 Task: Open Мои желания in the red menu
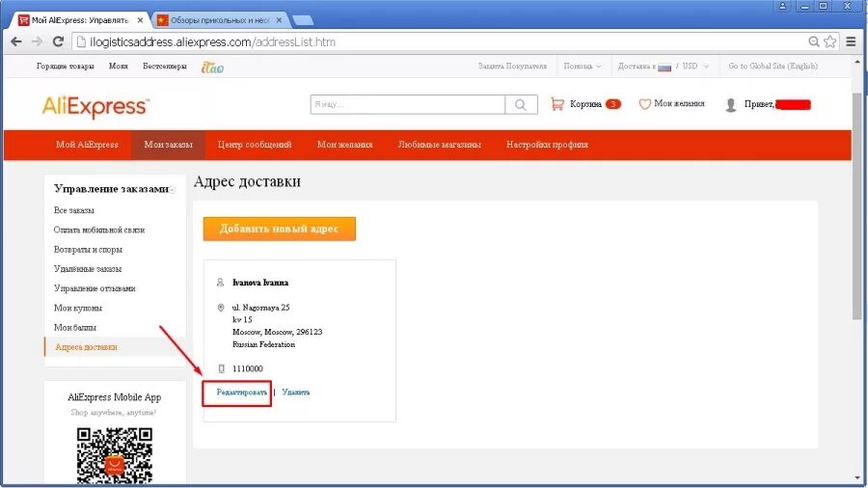tap(345, 145)
